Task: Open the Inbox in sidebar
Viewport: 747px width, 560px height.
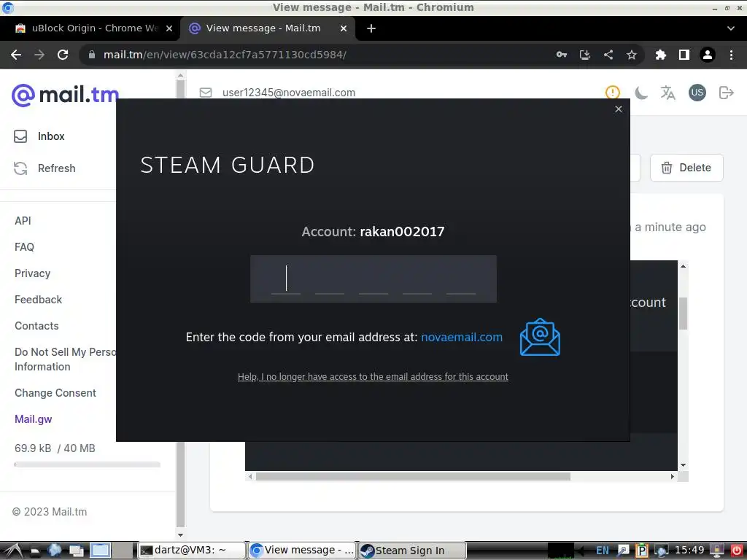Action: pos(51,136)
